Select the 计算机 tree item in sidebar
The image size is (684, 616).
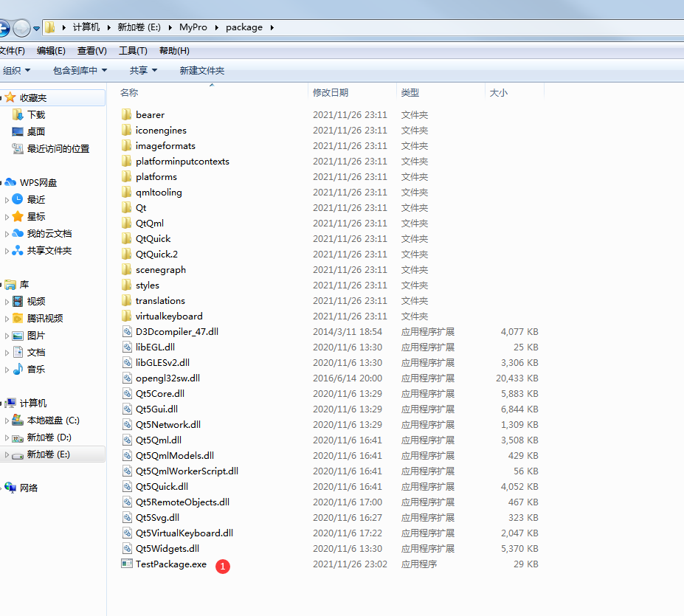[33, 403]
